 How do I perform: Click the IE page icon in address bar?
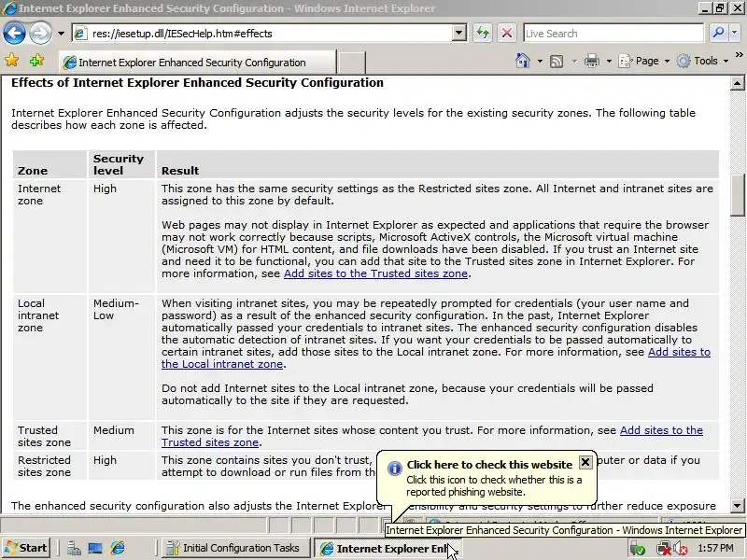(80, 34)
